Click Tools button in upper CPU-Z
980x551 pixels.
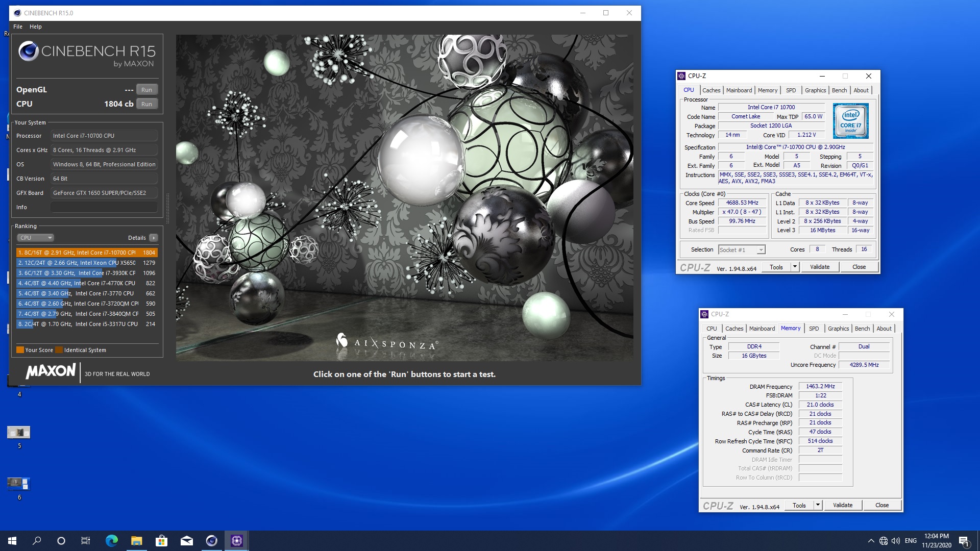[776, 267]
